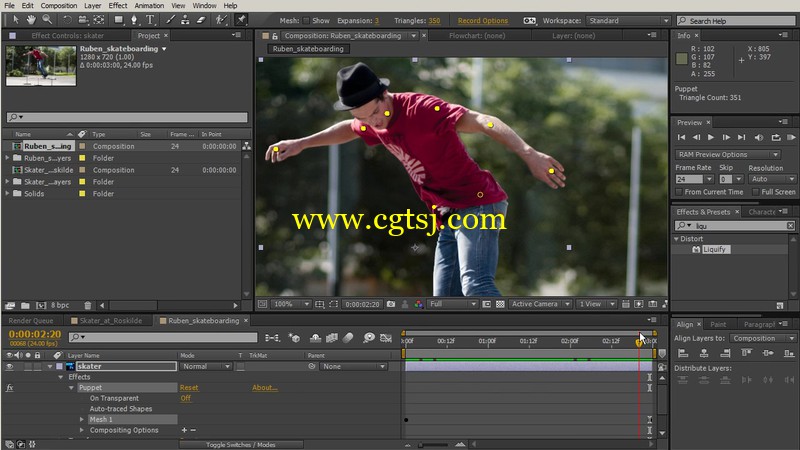
Task: Toggle the viewer lock icon beside Composition tab
Action: (x=274, y=36)
